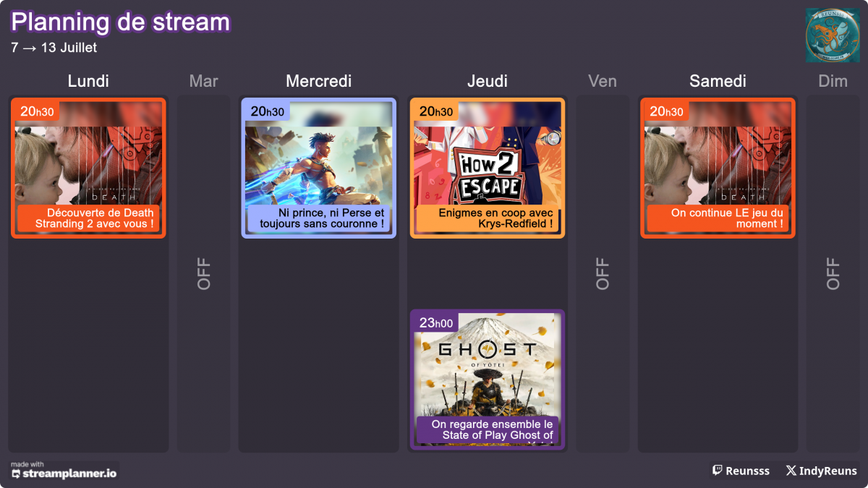Click the OFF label in Tuesday column
868x488 pixels.
click(x=204, y=273)
